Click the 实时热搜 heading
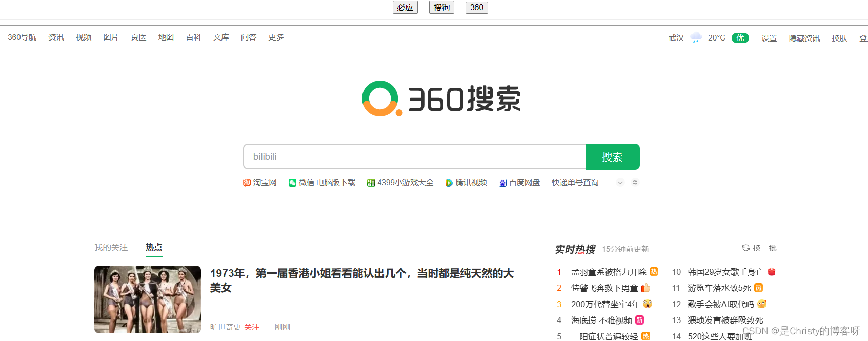This screenshot has width=868, height=341. (575, 249)
